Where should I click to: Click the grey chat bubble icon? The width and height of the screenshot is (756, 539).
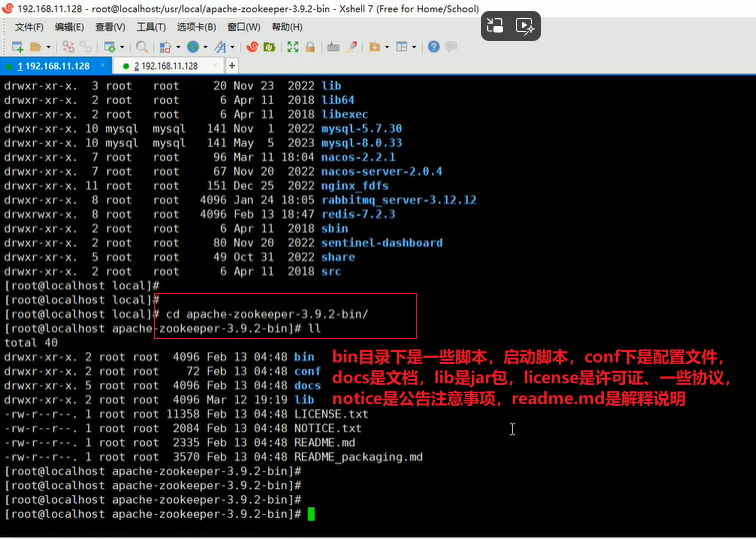point(451,47)
